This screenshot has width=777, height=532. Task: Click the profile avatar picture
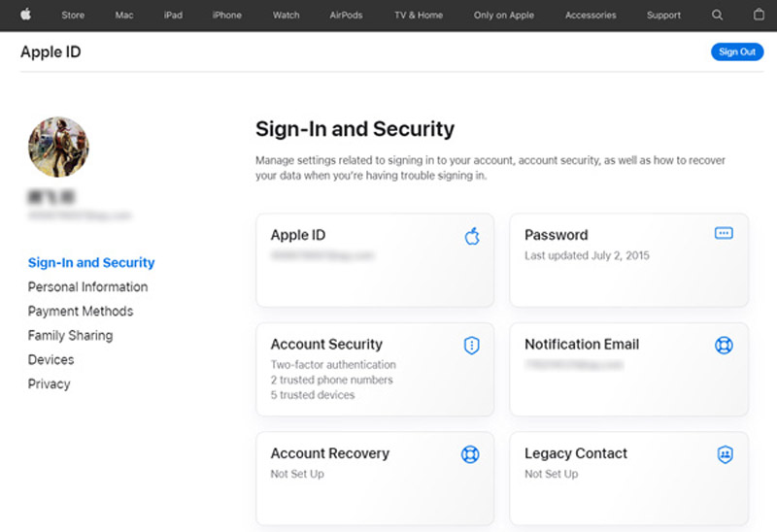pos(58,148)
